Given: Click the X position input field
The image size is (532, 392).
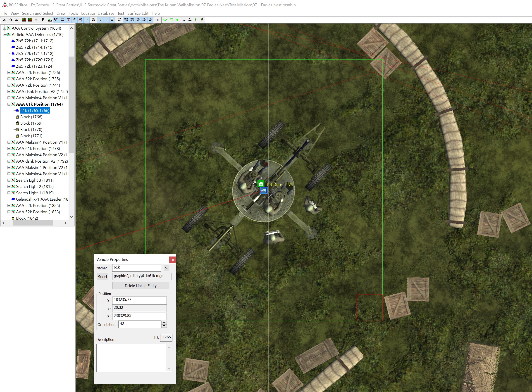Looking at the screenshot, I should 139,300.
